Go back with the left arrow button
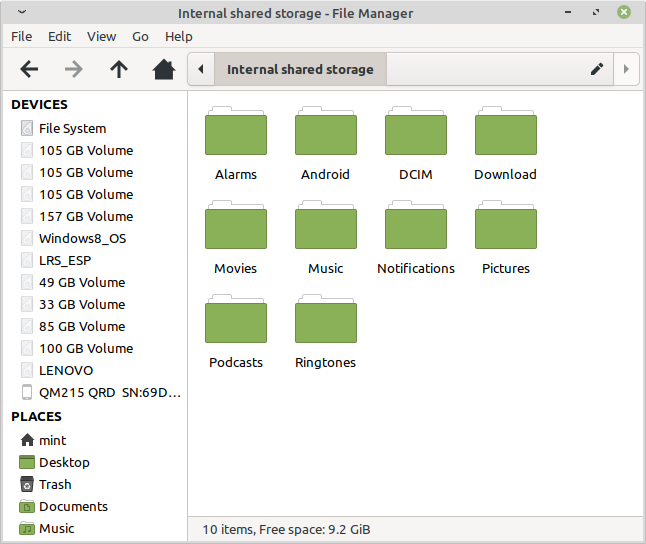The width and height of the screenshot is (646, 544). pyautogui.click(x=29, y=69)
